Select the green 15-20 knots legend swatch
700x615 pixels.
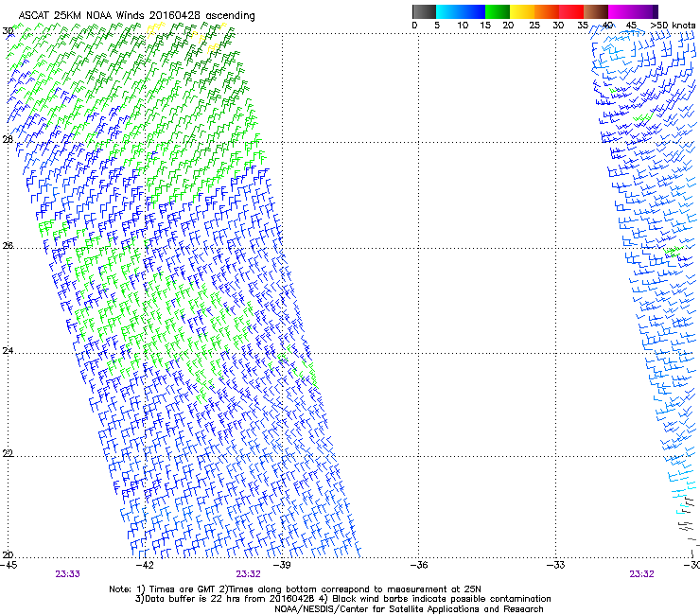click(x=498, y=11)
